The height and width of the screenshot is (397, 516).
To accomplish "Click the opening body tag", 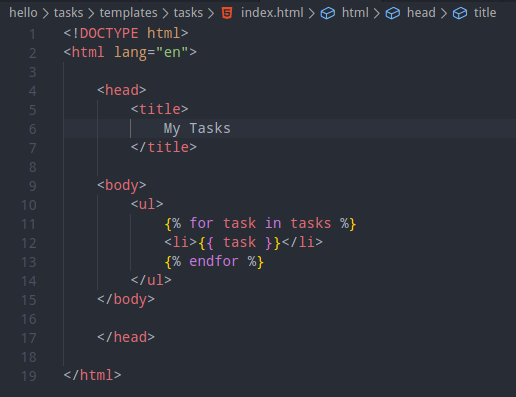I will coord(122,185).
